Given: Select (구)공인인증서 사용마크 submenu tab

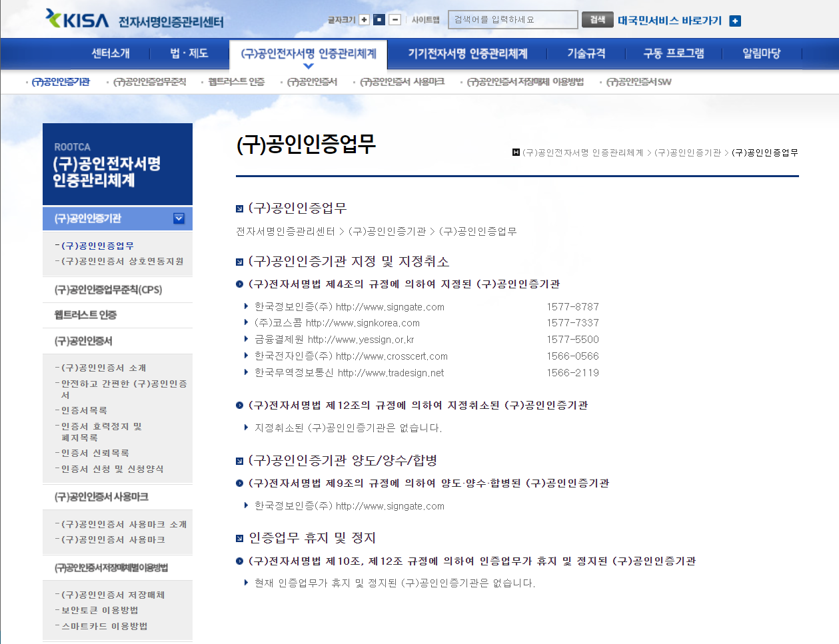Looking at the screenshot, I should [402, 82].
